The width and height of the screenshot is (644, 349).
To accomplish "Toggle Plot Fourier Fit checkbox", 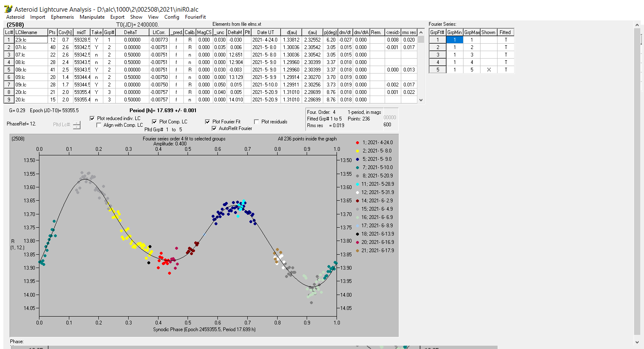I will click(207, 122).
